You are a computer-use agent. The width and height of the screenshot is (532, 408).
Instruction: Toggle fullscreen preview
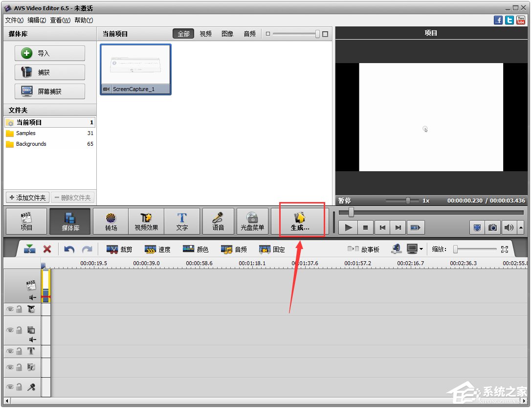click(477, 227)
